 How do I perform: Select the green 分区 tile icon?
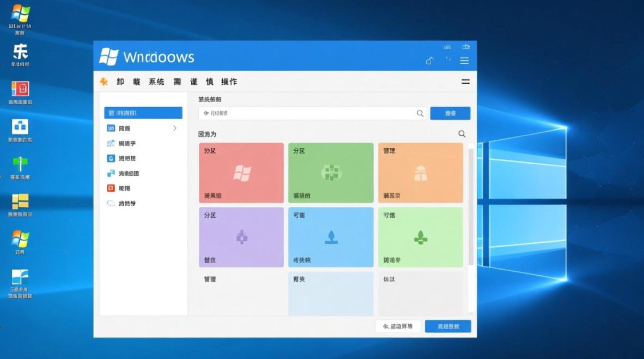click(330, 172)
